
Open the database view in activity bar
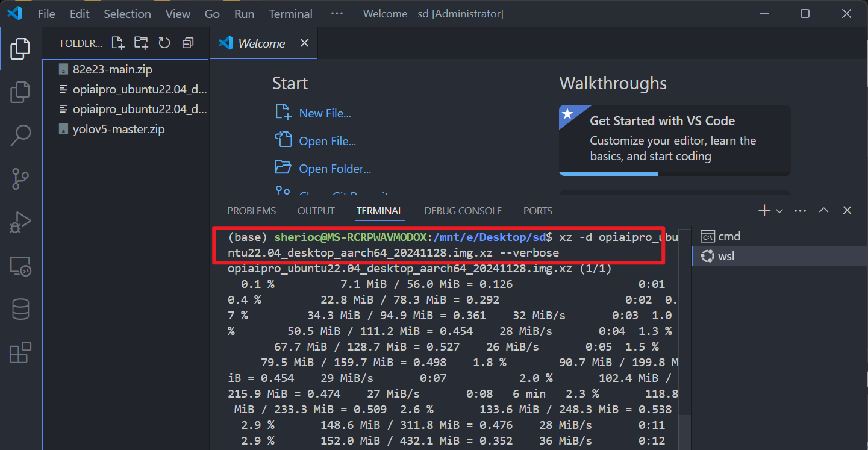coord(20,310)
